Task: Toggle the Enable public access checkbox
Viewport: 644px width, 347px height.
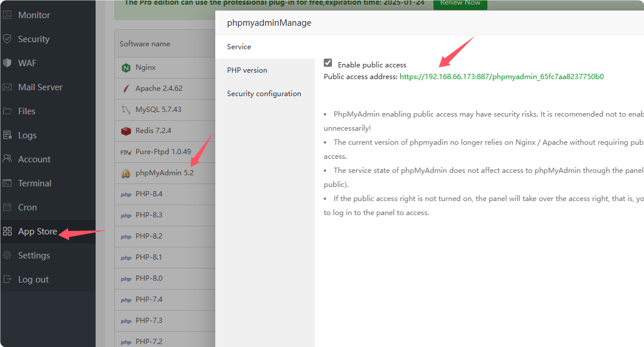Action: (x=328, y=62)
